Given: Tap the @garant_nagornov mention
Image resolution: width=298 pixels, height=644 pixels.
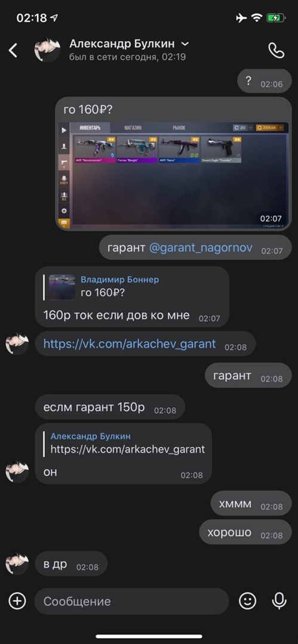Looking at the screenshot, I should click(x=201, y=247).
